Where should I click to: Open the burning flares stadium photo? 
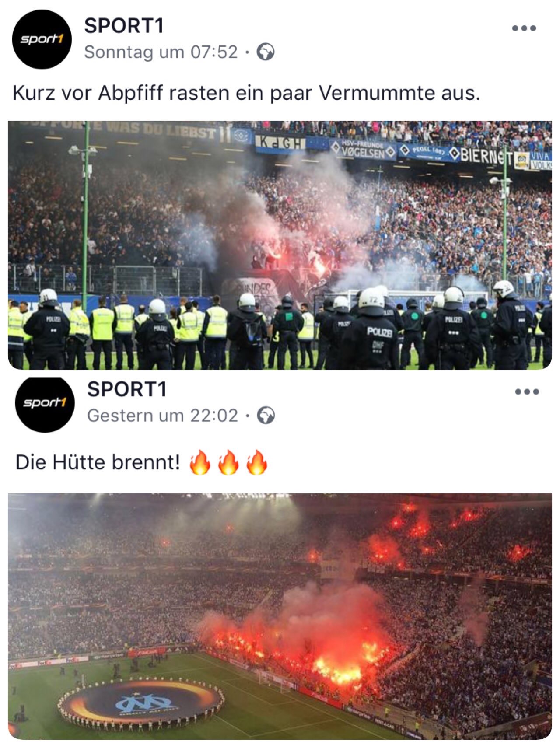click(280, 616)
